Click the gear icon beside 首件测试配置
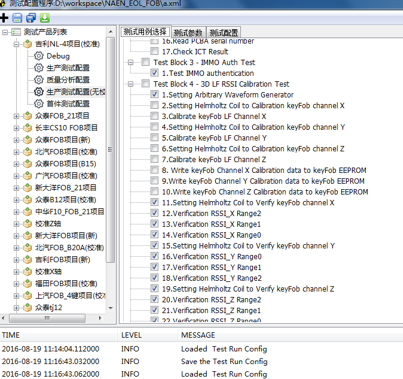This screenshot has height=379, width=403. coord(39,104)
